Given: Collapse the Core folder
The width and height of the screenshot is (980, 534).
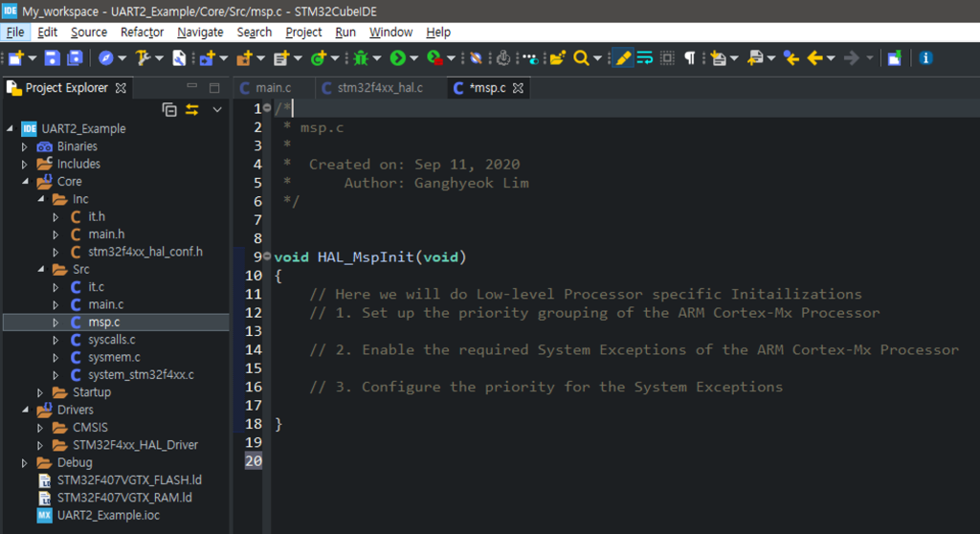Looking at the screenshot, I should click(25, 181).
